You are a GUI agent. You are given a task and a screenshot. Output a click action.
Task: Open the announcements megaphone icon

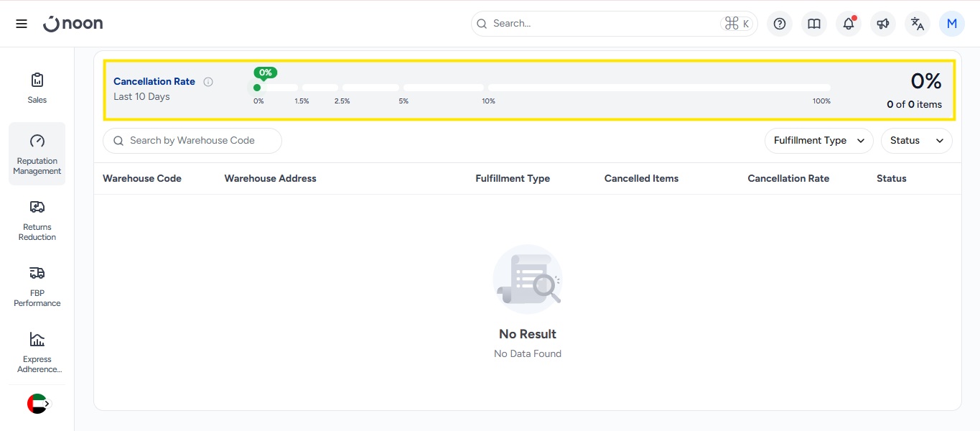coord(883,24)
